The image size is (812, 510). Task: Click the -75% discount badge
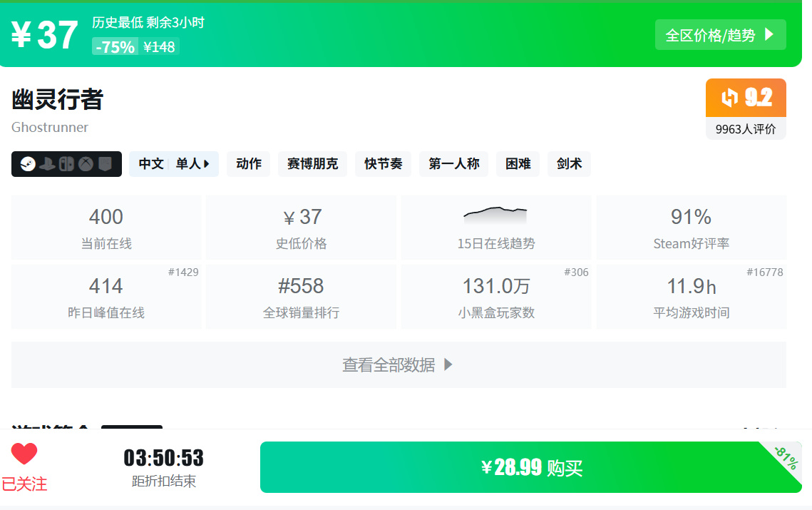click(115, 46)
